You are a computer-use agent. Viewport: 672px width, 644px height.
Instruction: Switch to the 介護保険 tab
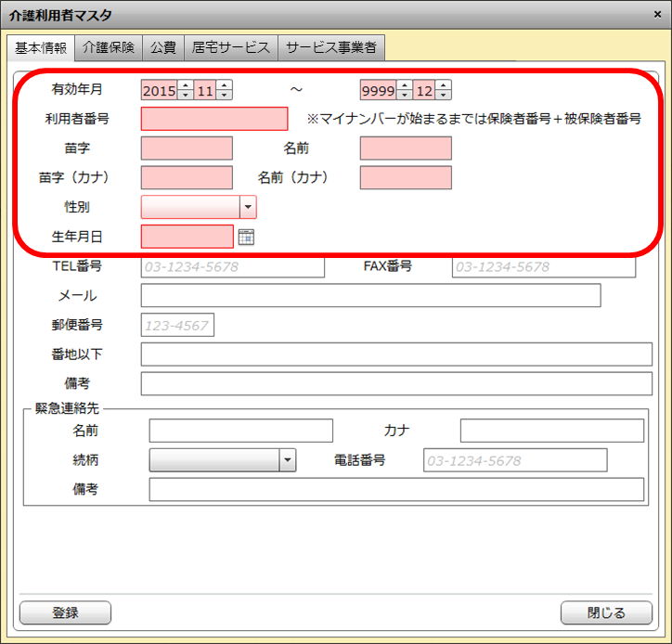click(x=109, y=47)
